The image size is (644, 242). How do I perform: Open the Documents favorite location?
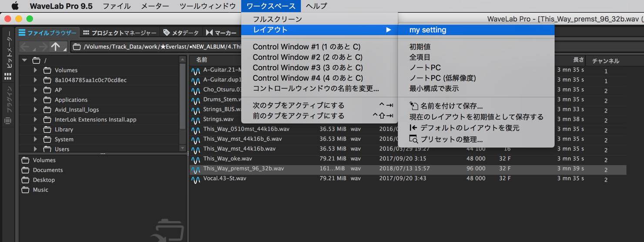[x=47, y=170]
